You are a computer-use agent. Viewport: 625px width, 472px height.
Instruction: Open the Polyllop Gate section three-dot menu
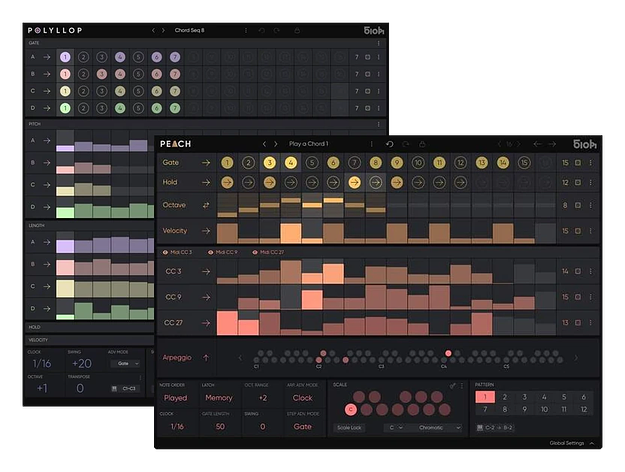pyautogui.click(x=378, y=43)
